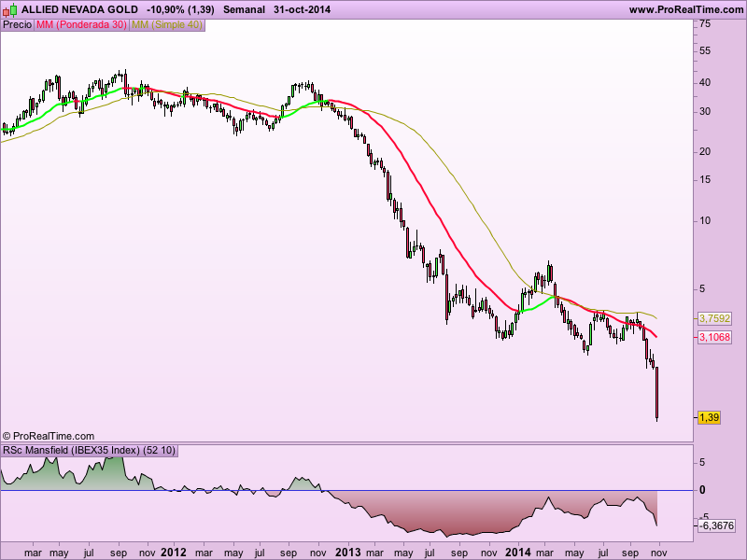The image size is (747, 560).
Task: Click the 2014 year label on time axis
Action: click(518, 553)
